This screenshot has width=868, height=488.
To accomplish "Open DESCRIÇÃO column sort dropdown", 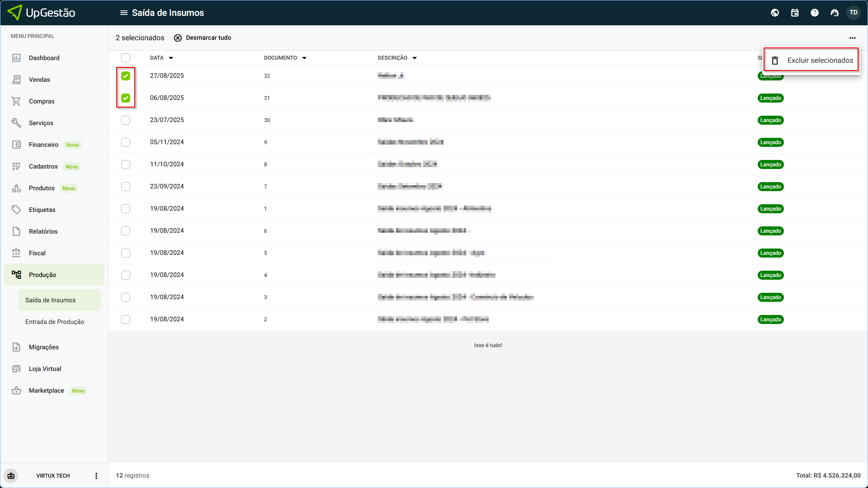I will 415,58.
